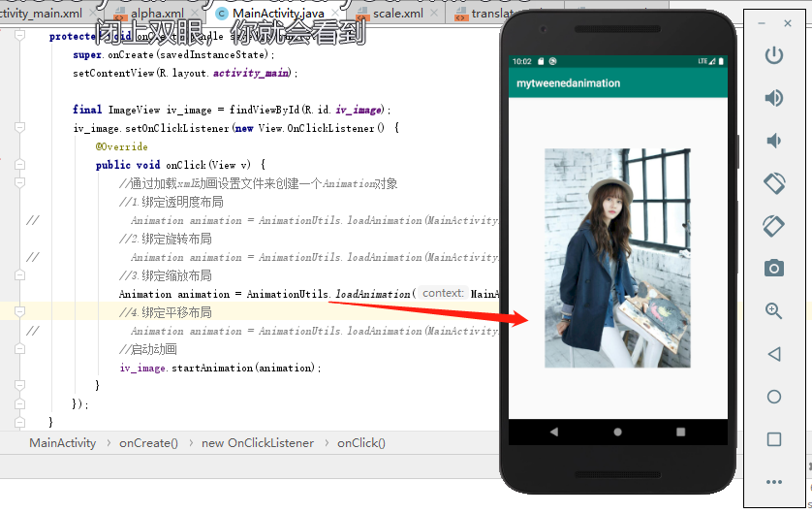Screen dimensions: 812x514
Task: Collapse the onClick method fold marker
Action: coord(19,164)
